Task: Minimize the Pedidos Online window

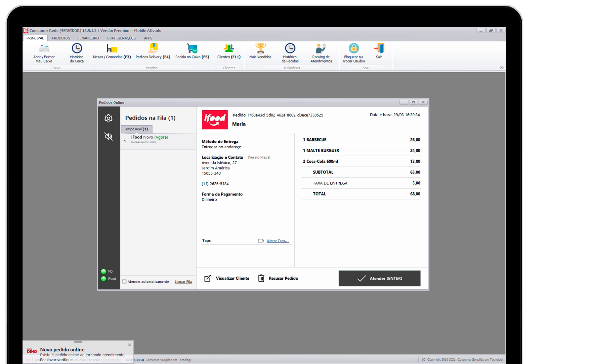Action: [404, 102]
